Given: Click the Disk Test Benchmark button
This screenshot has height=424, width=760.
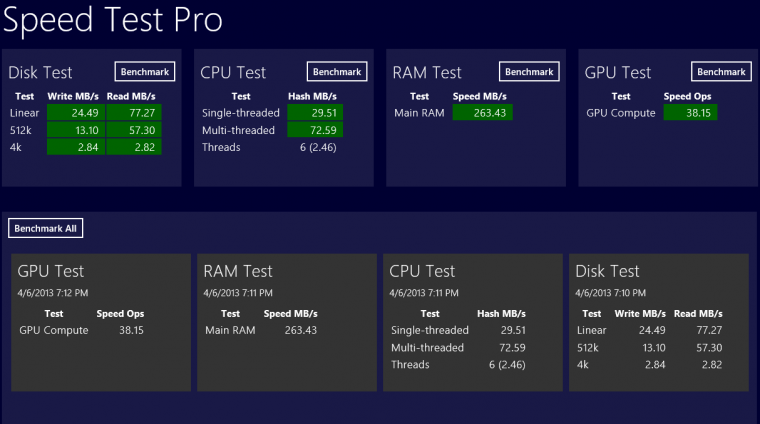Looking at the screenshot, I should pos(145,71).
